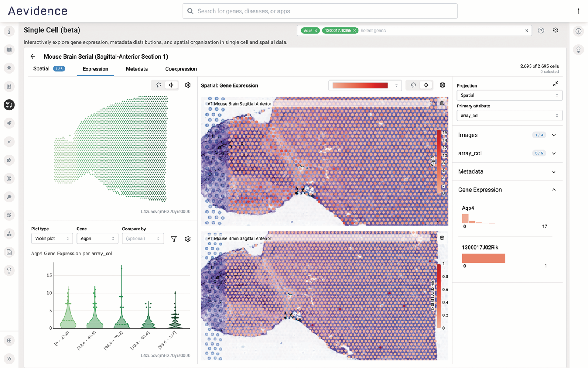Open the Primary attribute dropdown showing array_col
Screen dimensions: 588x368
coord(509,116)
